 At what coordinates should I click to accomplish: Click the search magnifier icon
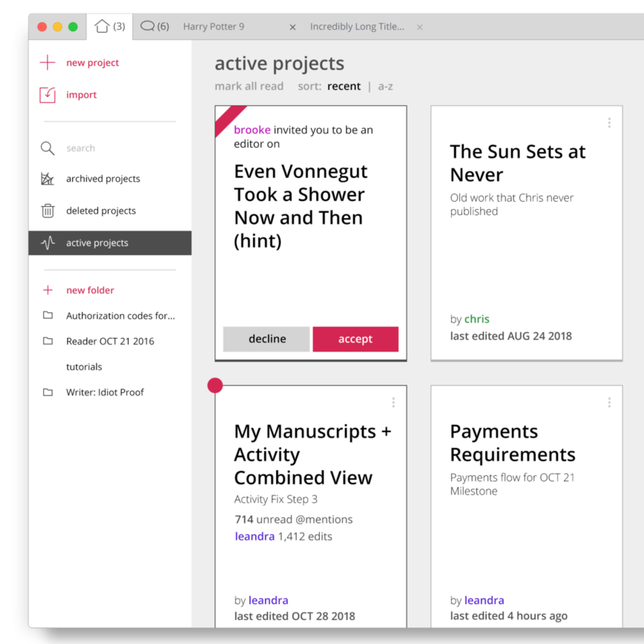(x=47, y=148)
